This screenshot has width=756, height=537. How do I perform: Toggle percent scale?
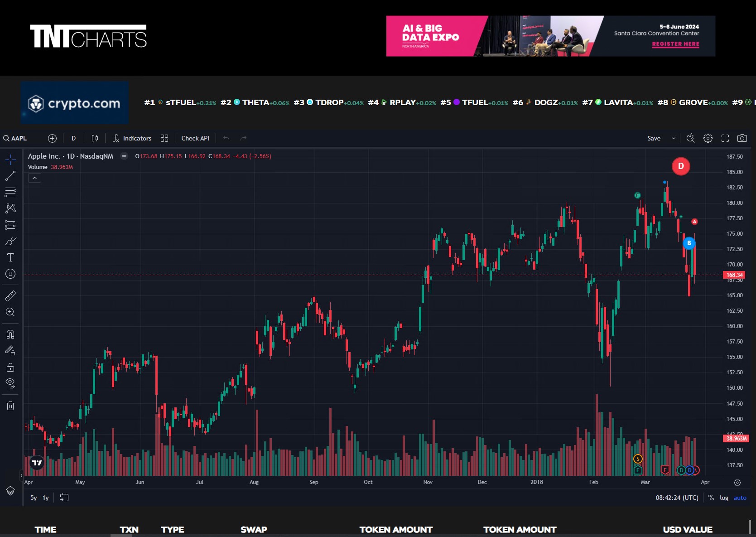click(711, 498)
